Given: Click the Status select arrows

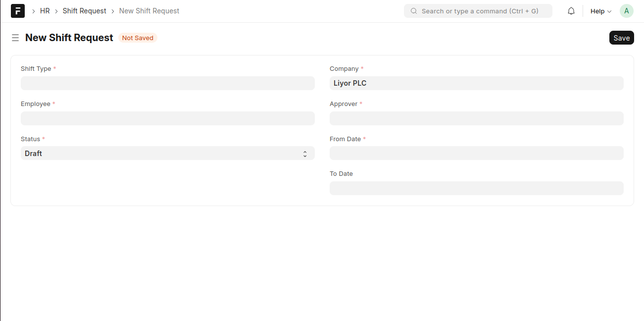Looking at the screenshot, I should click(305, 154).
